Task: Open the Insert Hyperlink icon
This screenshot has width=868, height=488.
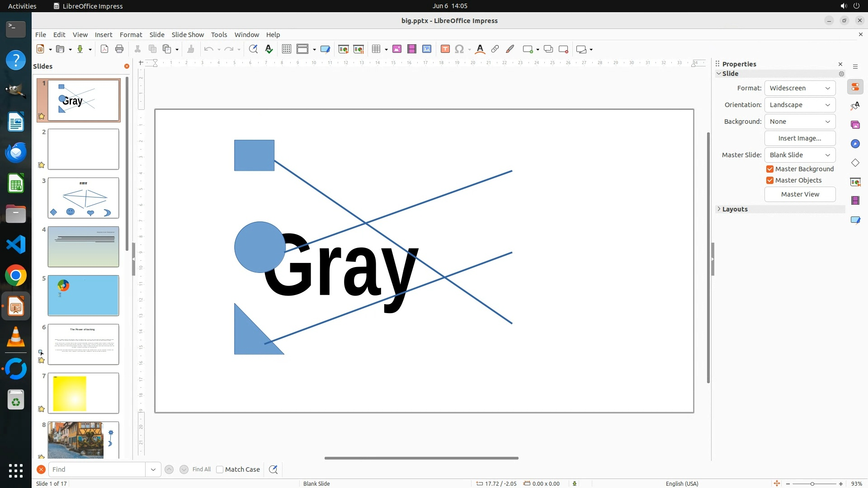Action: tap(495, 49)
